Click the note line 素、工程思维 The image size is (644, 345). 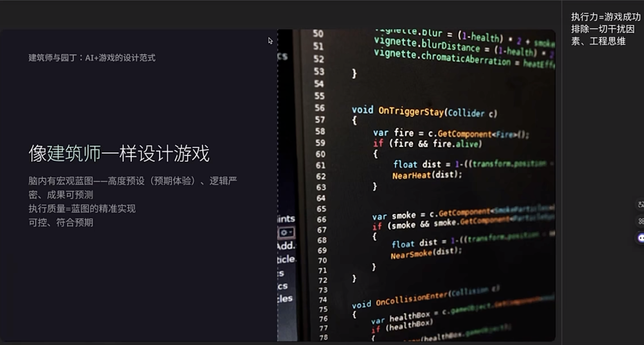pyautogui.click(x=598, y=41)
